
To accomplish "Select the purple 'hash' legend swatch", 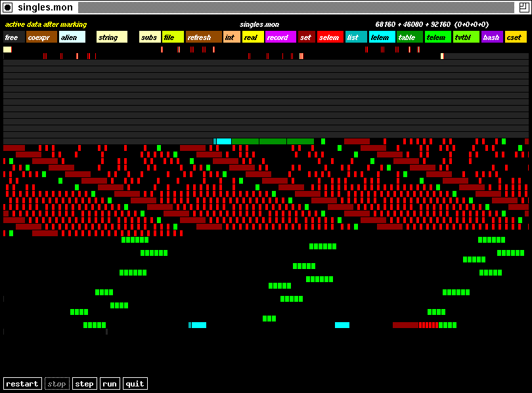I will [491, 37].
